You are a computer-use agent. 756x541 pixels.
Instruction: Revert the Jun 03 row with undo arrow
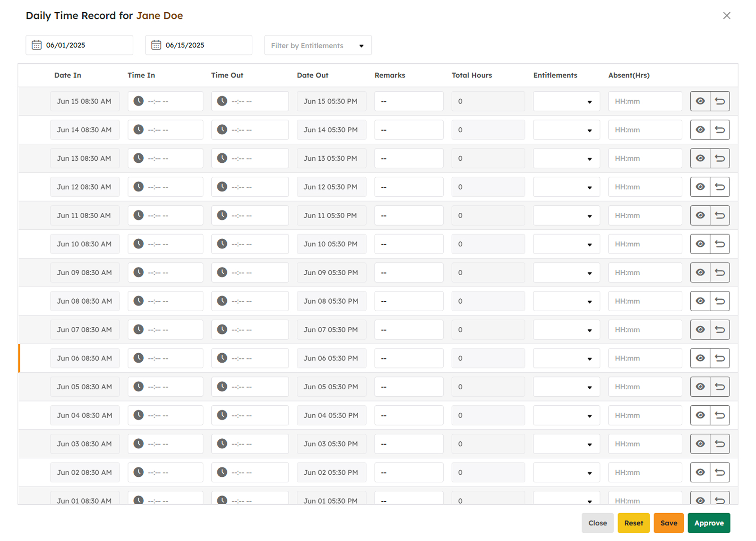[720, 444]
